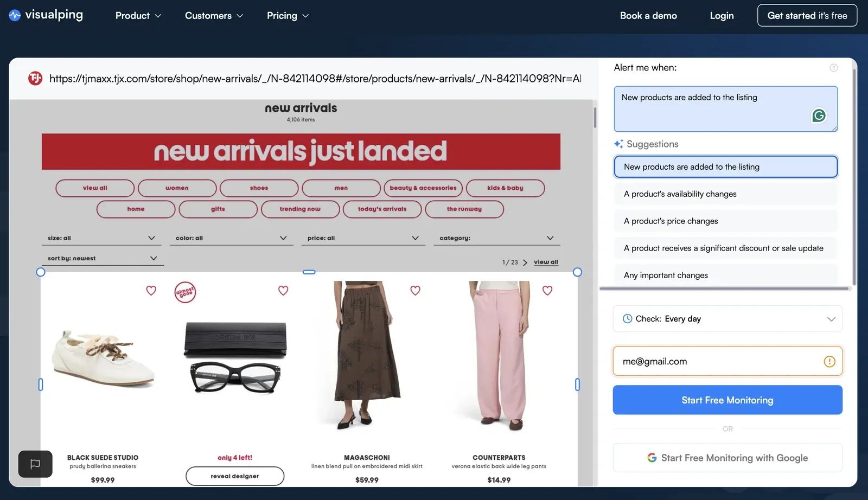The image size is (868, 500).
Task: Click view all link near pagination
Action: (546, 262)
